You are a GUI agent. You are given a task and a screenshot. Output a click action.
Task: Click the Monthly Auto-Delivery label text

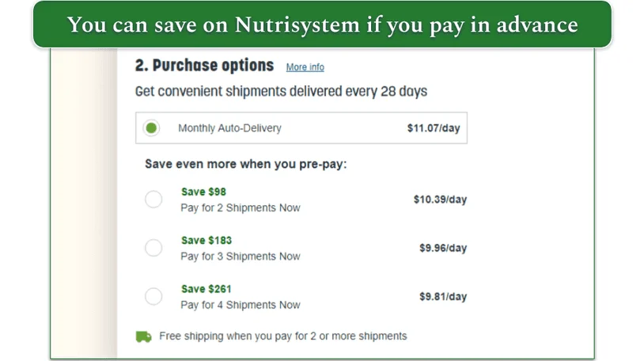(x=229, y=127)
